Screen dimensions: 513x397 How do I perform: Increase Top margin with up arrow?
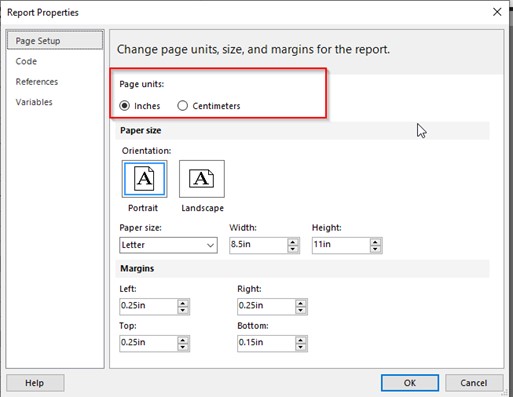183,340
